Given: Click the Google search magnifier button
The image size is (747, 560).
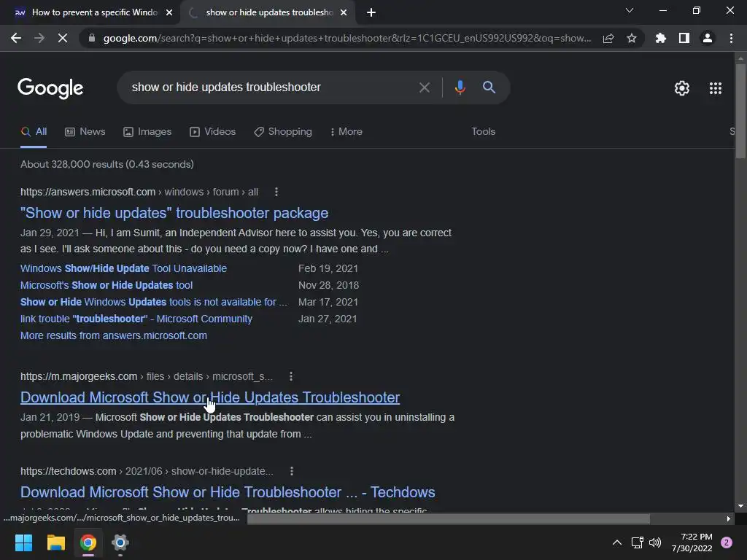Looking at the screenshot, I should coord(489,87).
